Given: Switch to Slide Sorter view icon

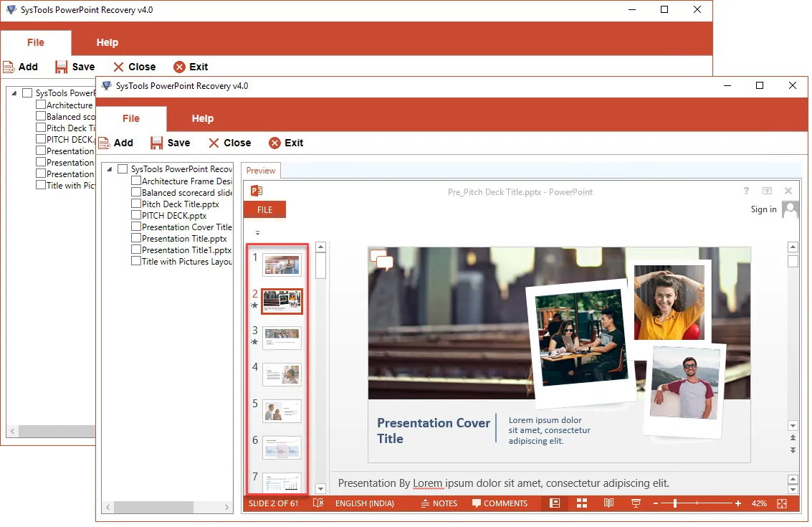Looking at the screenshot, I should [x=581, y=503].
